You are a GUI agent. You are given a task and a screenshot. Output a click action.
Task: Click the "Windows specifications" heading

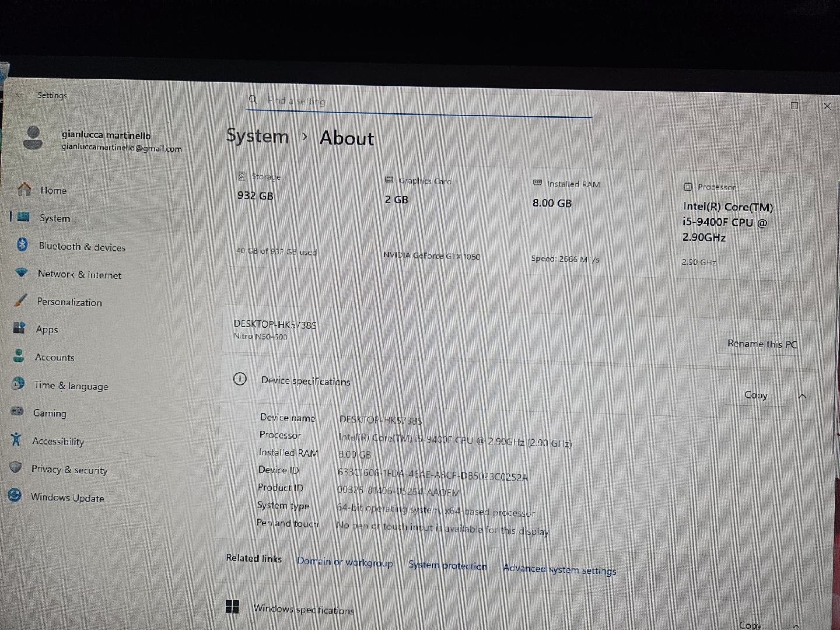click(304, 610)
